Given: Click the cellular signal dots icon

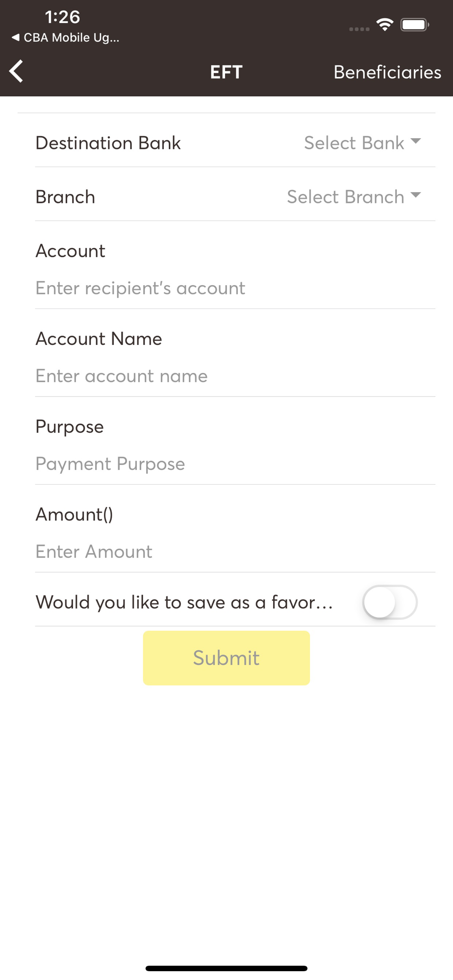Looking at the screenshot, I should [359, 29].
